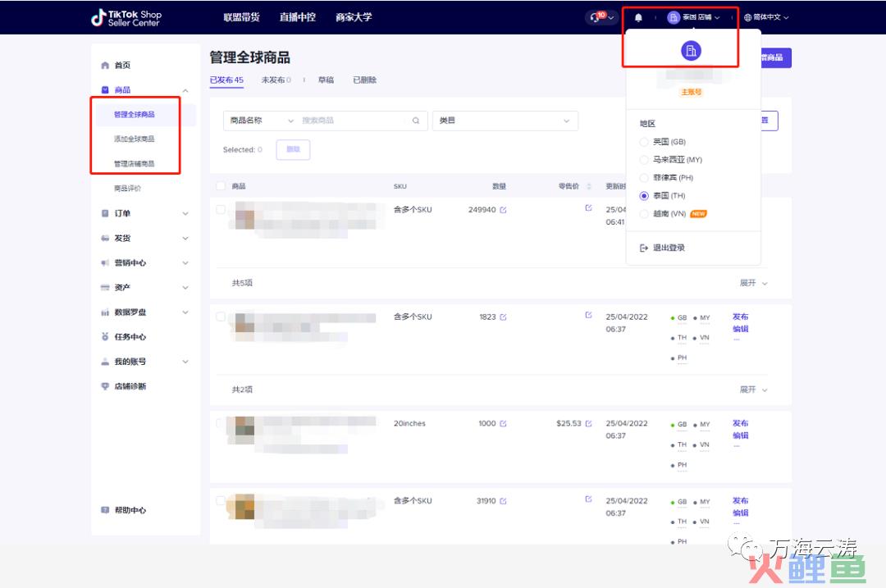The width and height of the screenshot is (886, 588).
Task: Open 商品评价 in sidebar
Action: tap(128, 189)
